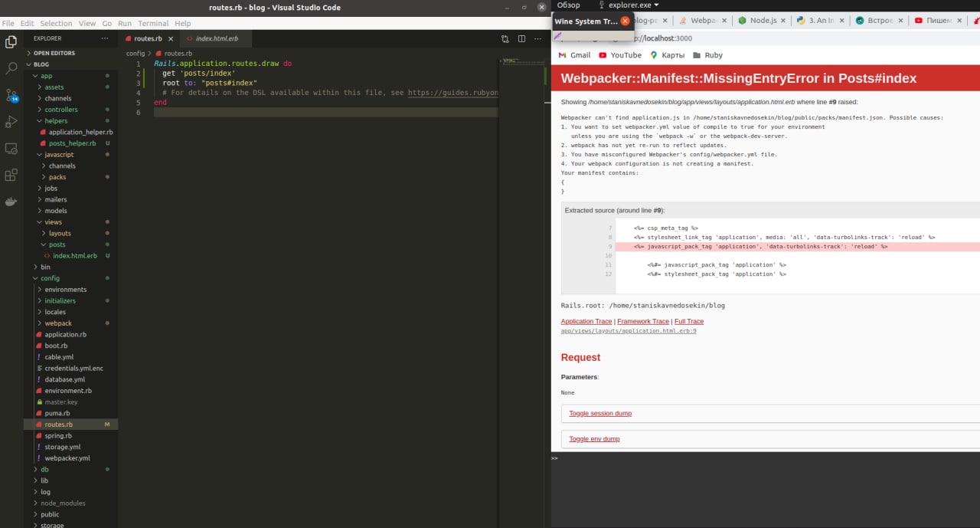The width and height of the screenshot is (980, 528).
Task: Click the Full Trace link
Action: click(689, 321)
